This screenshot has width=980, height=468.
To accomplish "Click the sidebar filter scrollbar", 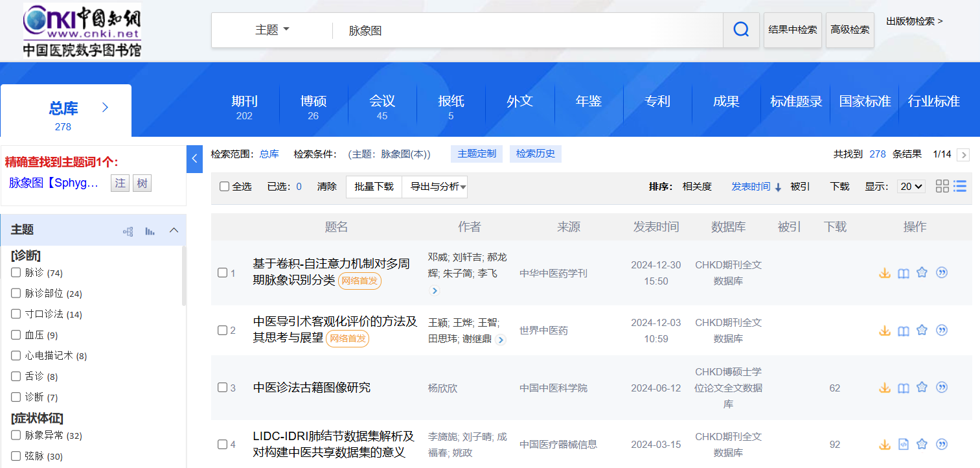I will click(184, 275).
